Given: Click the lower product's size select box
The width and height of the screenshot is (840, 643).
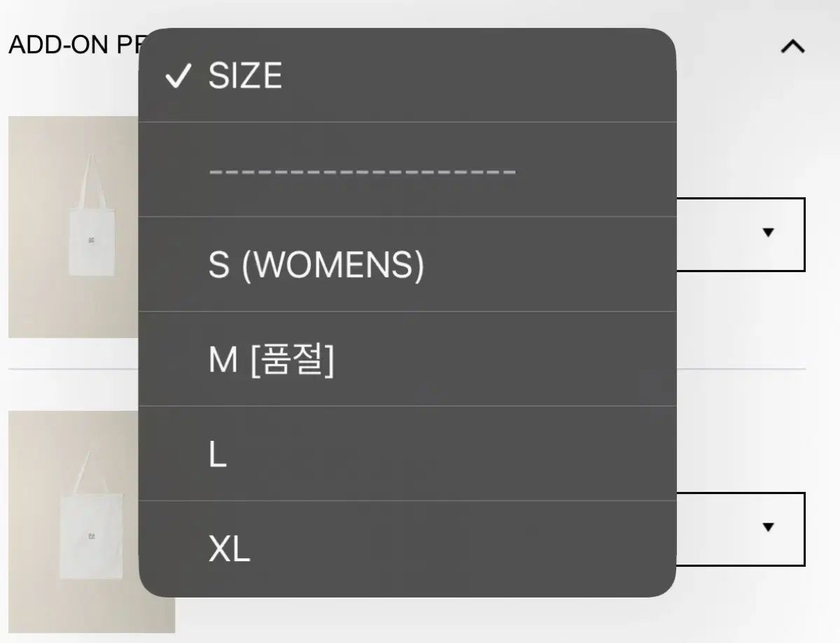Looking at the screenshot, I should coord(735,529).
